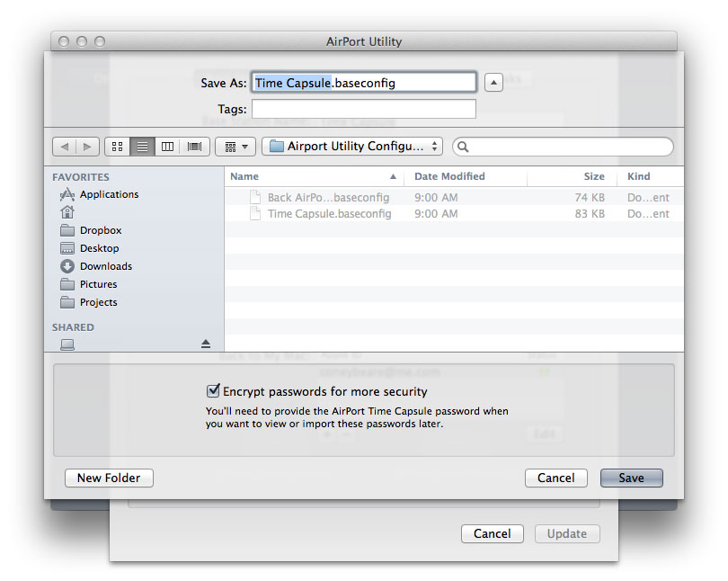Click the 74 KB size cell
This screenshot has height=581, width=728.
pos(590,197)
